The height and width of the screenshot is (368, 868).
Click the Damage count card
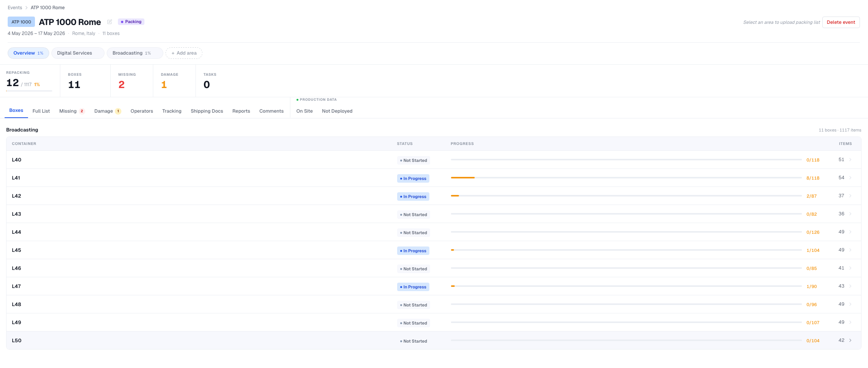click(x=174, y=81)
